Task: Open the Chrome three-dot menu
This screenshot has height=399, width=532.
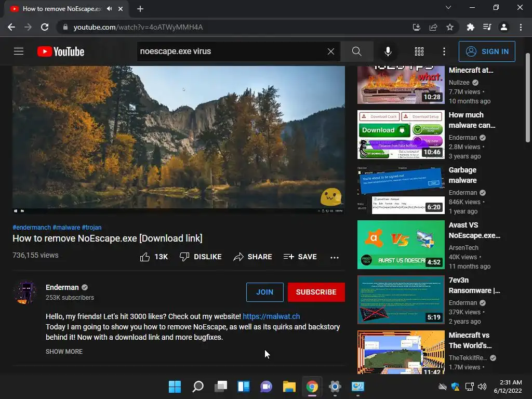Action: point(521,27)
